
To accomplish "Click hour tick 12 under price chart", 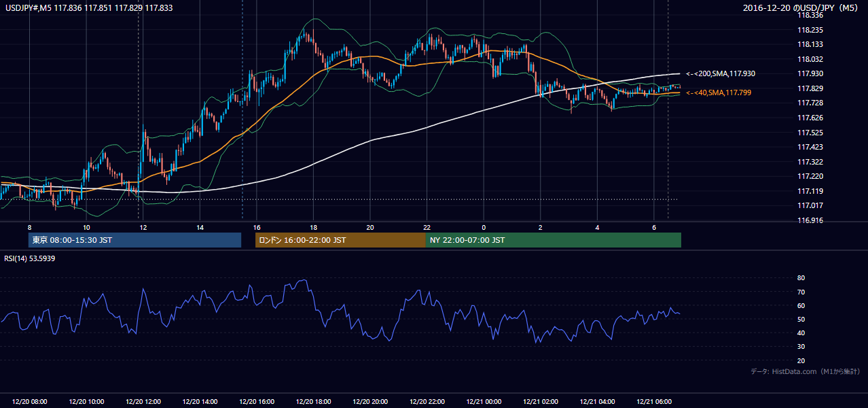I will click(x=143, y=226).
